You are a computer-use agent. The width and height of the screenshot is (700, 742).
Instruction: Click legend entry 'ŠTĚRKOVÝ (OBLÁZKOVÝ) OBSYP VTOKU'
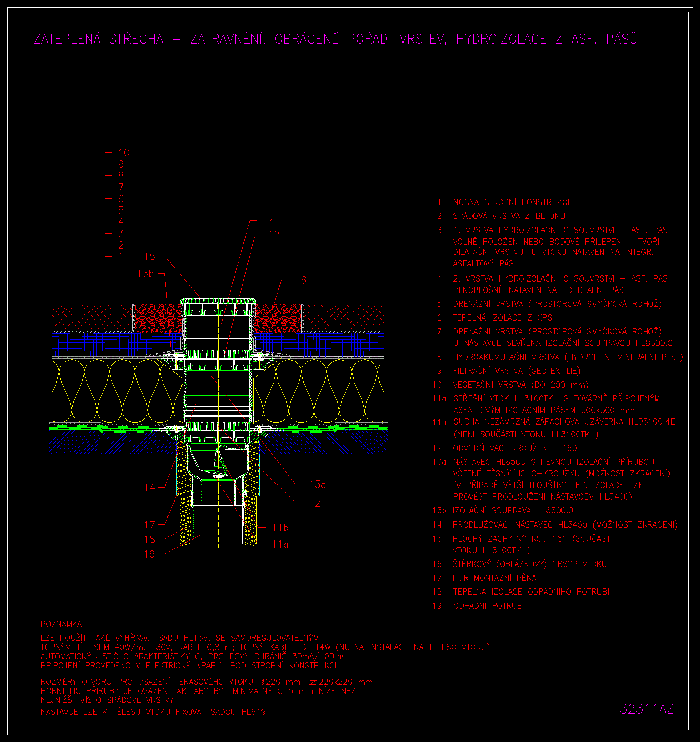pos(530,564)
